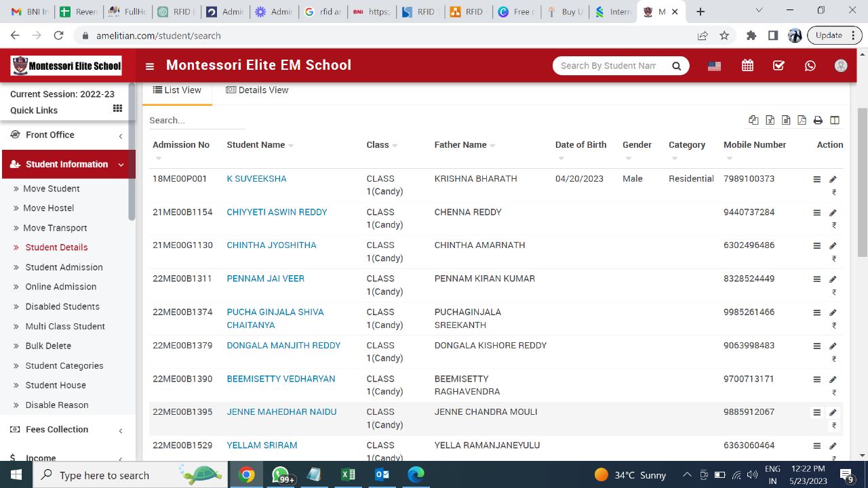868x488 pixels.
Task: Open the profile of JENNE MAHEDHAR NAIDU
Action: pos(281,411)
